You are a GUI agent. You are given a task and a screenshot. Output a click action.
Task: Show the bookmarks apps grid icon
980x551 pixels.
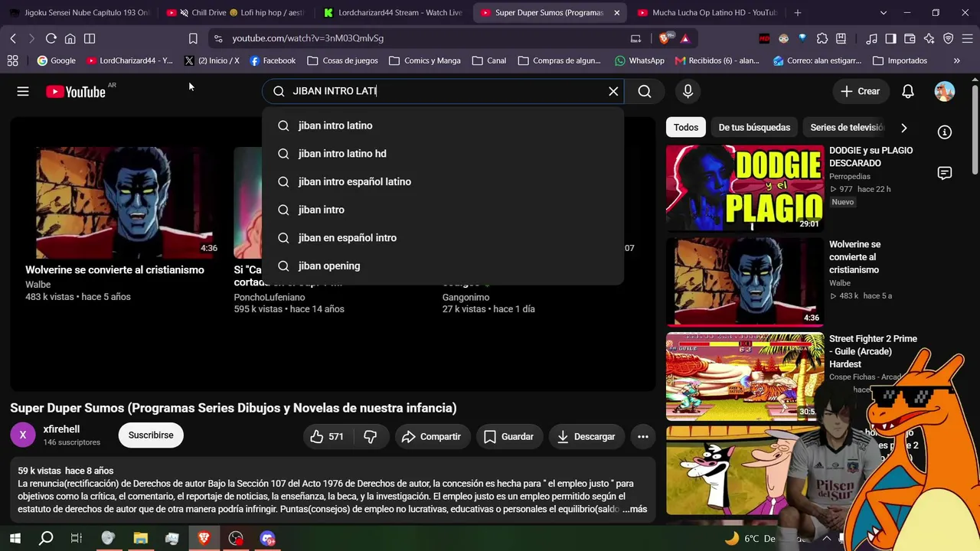click(x=12, y=60)
